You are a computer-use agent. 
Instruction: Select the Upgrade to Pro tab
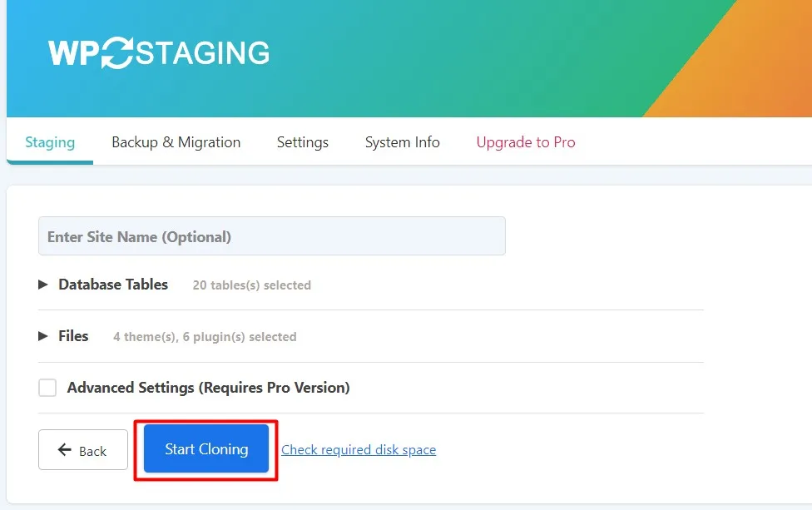(526, 142)
